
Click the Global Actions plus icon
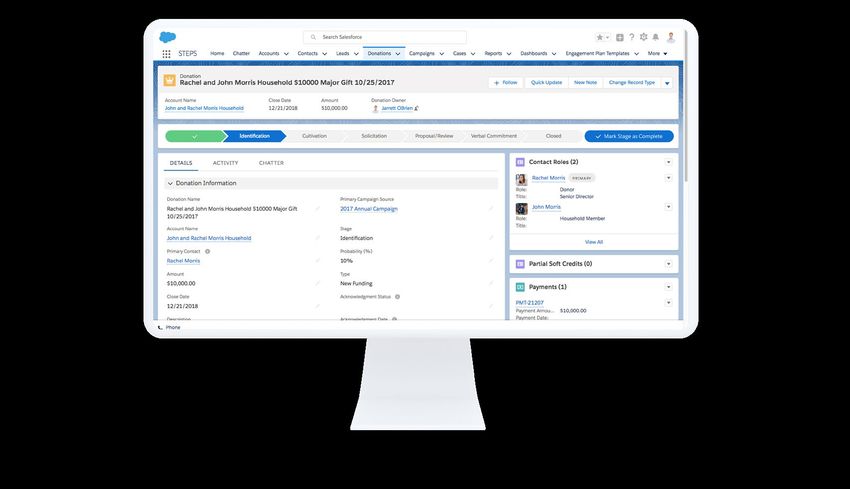[620, 37]
